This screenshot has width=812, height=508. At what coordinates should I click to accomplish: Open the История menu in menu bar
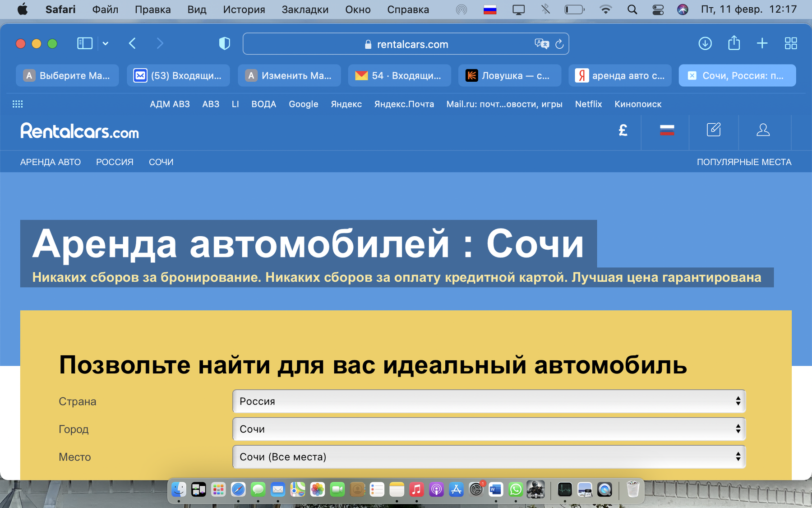pyautogui.click(x=244, y=9)
